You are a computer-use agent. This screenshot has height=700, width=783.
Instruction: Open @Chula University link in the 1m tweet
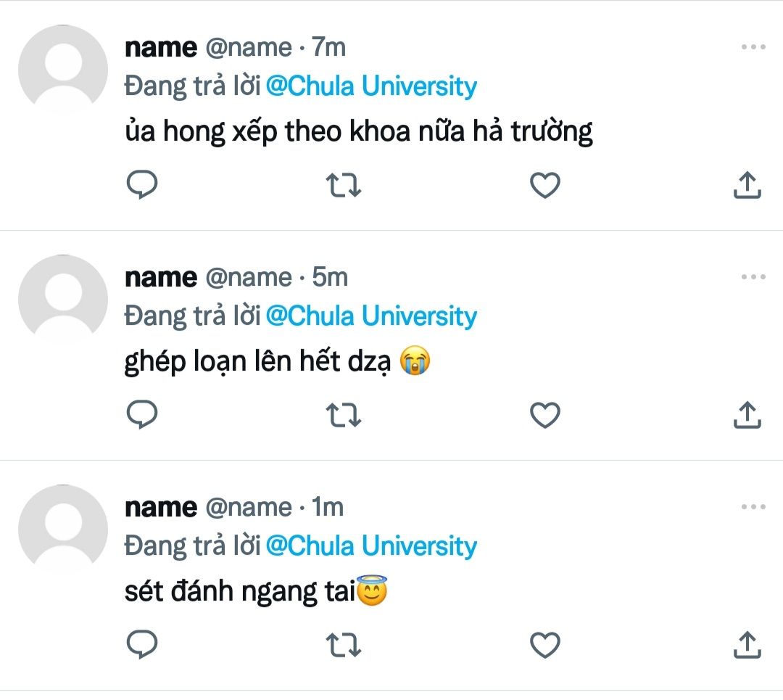point(371,545)
